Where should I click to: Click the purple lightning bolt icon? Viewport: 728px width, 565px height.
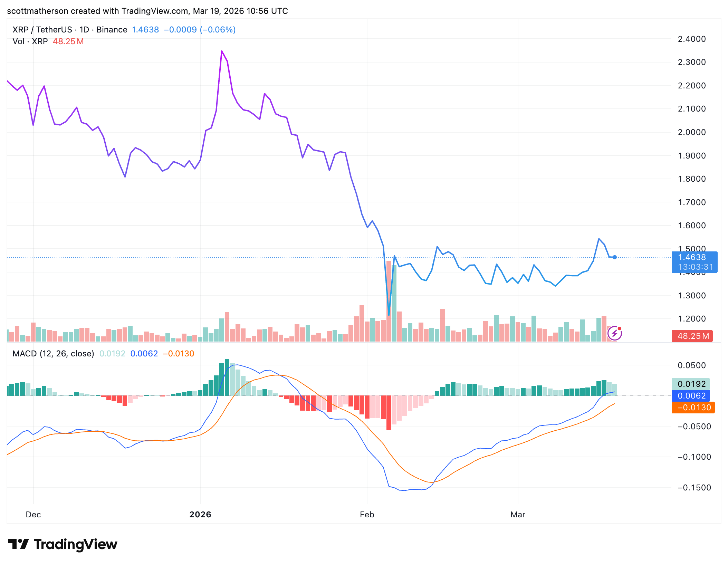point(614,333)
